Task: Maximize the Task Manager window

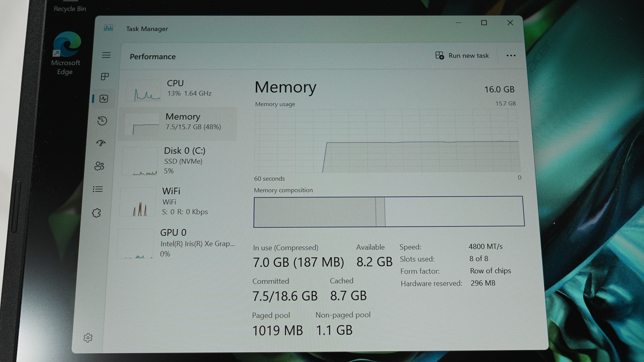Action: [x=484, y=23]
